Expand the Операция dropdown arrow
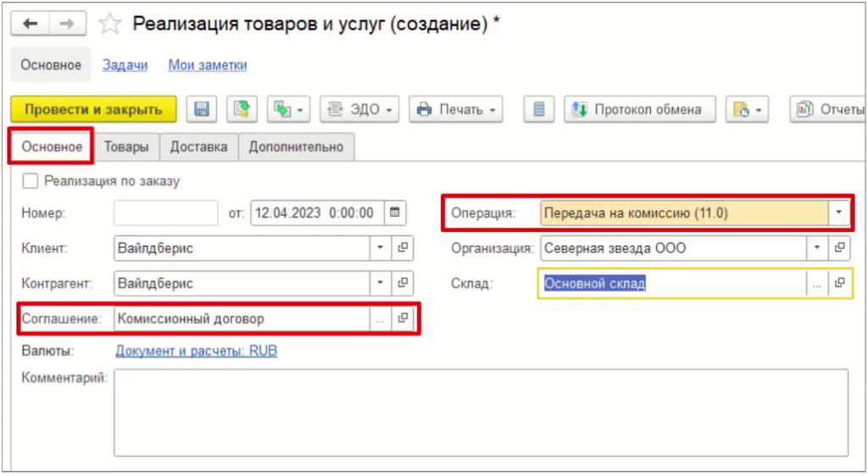 (x=838, y=213)
